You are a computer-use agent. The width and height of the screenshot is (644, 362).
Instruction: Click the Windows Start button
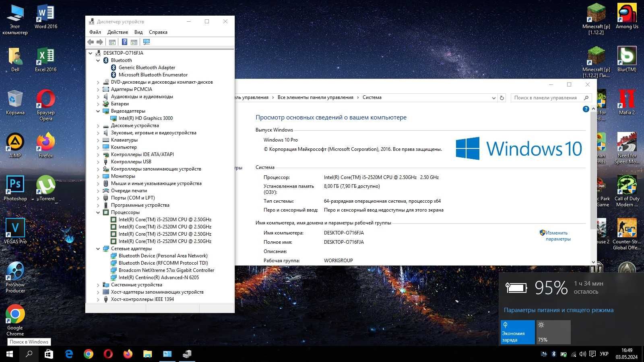[10, 354]
